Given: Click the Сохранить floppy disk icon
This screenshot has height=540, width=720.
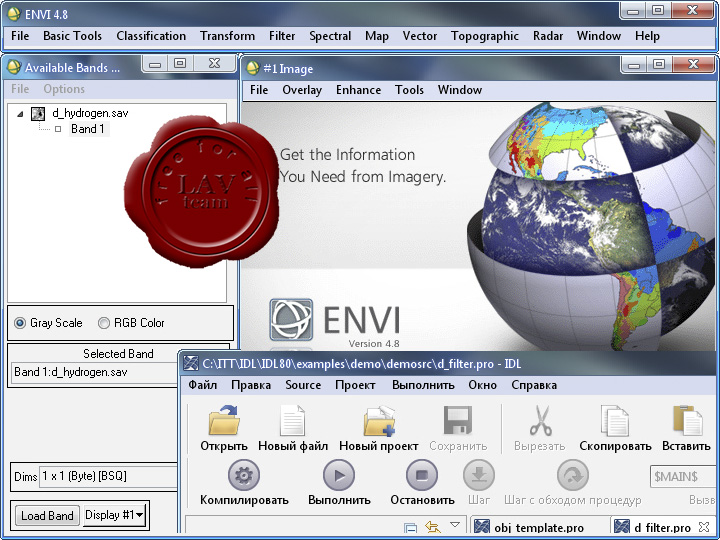Looking at the screenshot, I should pyautogui.click(x=458, y=420).
